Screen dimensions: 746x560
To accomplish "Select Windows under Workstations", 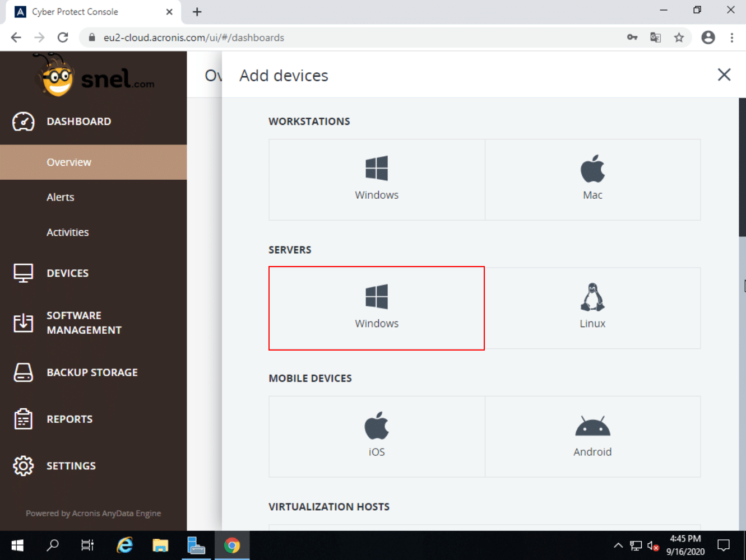I will tap(377, 179).
